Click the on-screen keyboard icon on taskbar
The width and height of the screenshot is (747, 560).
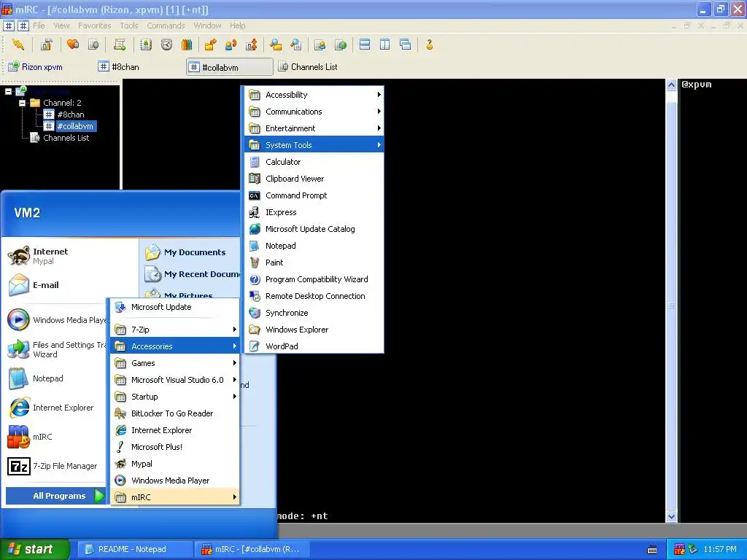652,550
